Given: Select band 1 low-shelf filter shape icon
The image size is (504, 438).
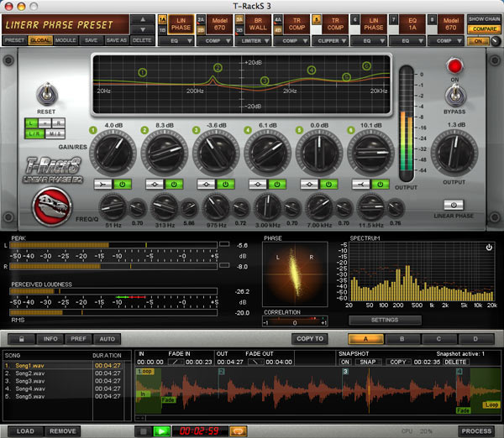Looking at the screenshot, I should [x=100, y=184].
